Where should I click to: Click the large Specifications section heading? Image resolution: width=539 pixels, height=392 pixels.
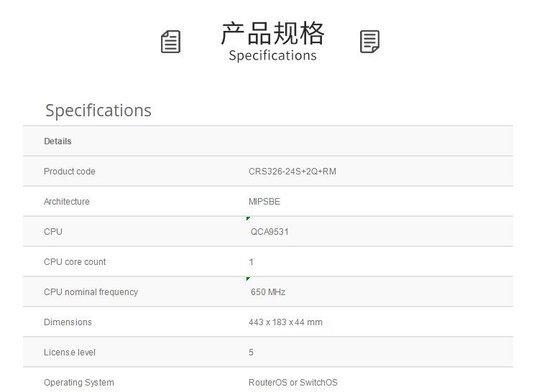pyautogui.click(x=98, y=110)
